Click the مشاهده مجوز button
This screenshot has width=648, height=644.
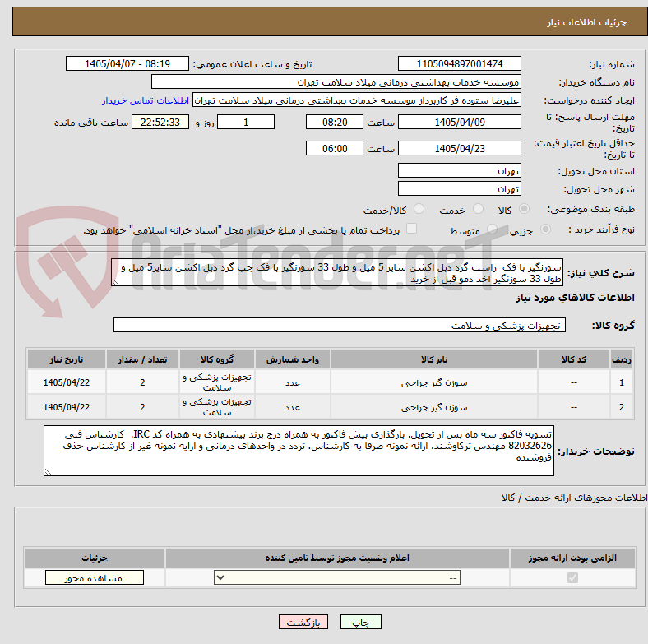(95, 577)
